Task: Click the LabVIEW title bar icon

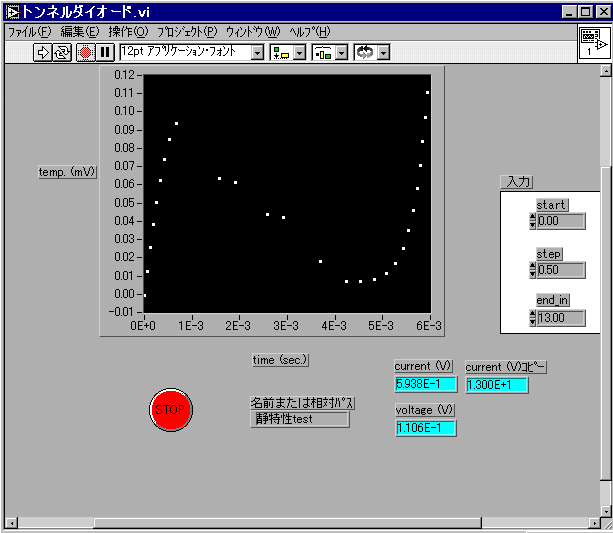Action: pos(12,12)
